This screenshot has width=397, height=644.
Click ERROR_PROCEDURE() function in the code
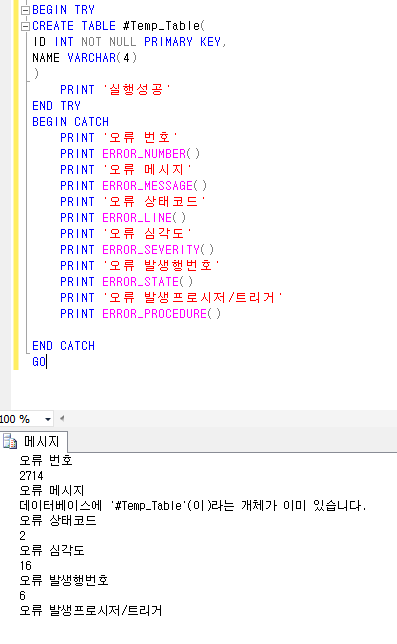tap(161, 314)
